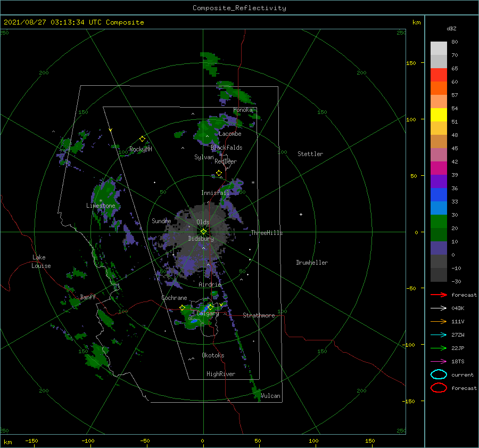The height and width of the screenshot is (448, 479).
Task: Pick the orange swatch between 60 and 57
Action: (x=439, y=88)
